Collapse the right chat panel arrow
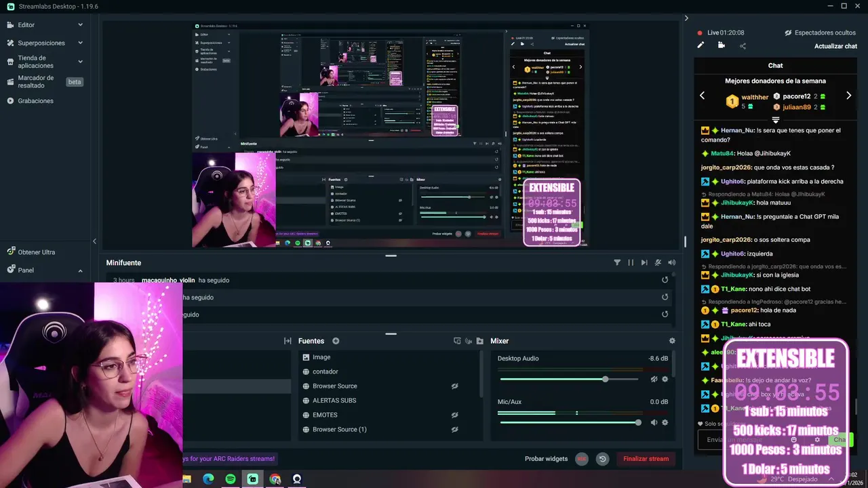This screenshot has height=488, width=868. 686,18
